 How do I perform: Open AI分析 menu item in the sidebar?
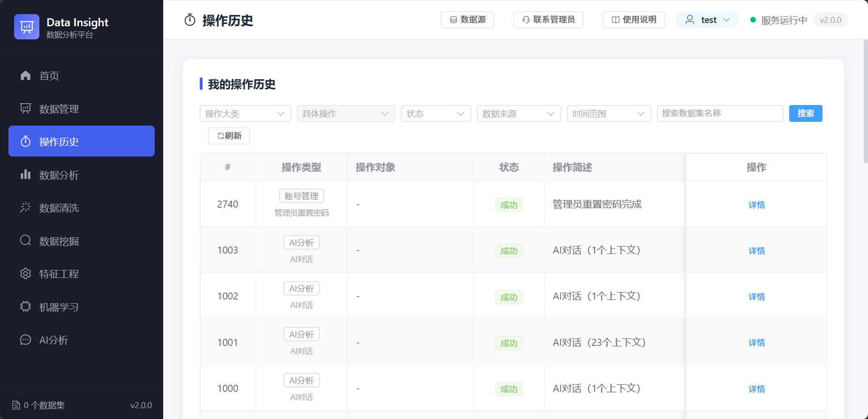coord(82,340)
